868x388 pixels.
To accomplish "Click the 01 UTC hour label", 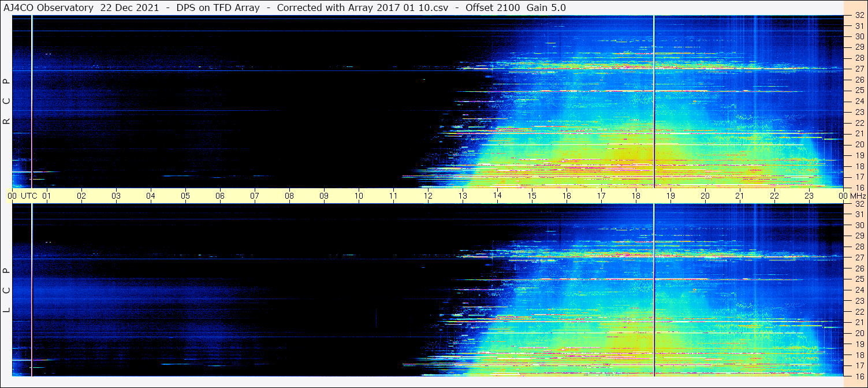I will pos(47,196).
